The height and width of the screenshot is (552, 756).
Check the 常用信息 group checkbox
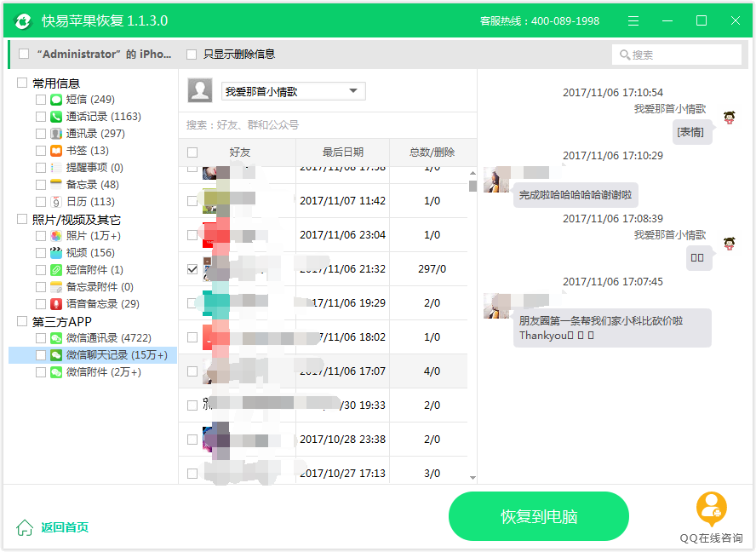pos(22,83)
